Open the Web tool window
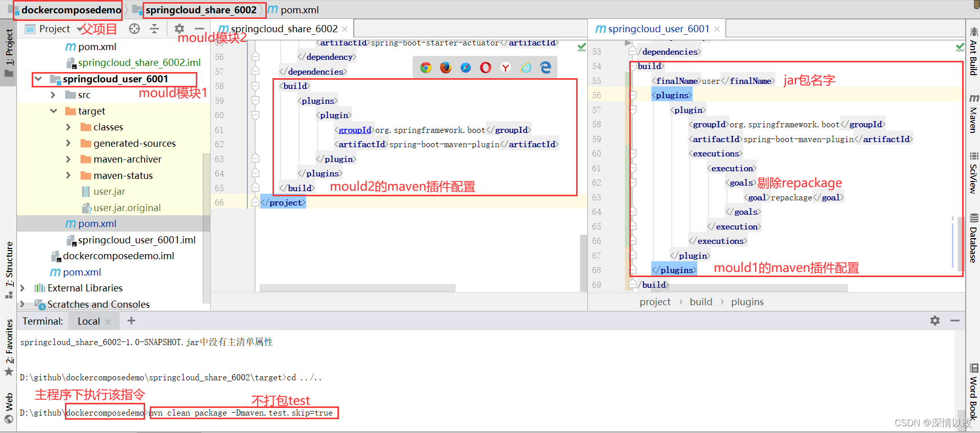The height and width of the screenshot is (433, 980). [9, 408]
